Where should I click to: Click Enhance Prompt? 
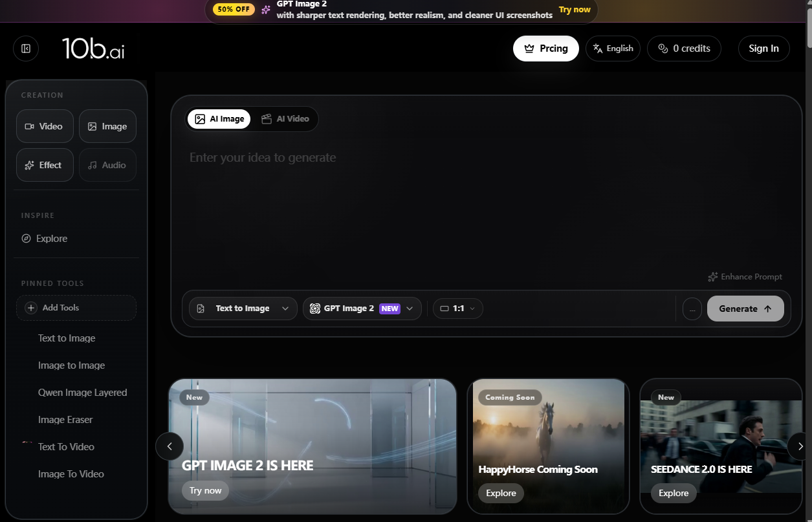(x=745, y=277)
